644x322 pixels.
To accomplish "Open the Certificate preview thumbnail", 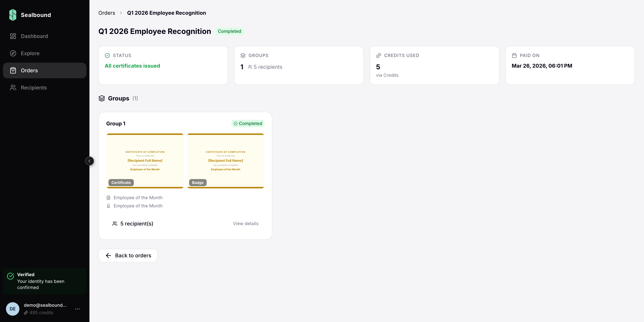I will pos(145,161).
